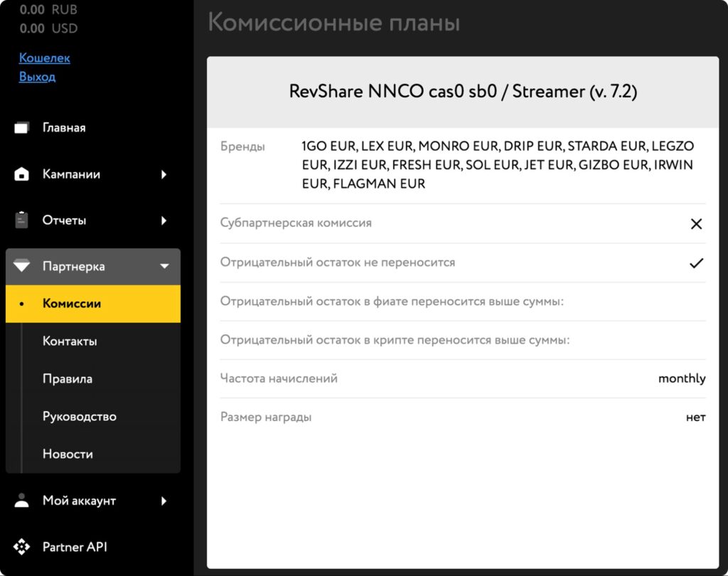Click the X mark for Субпартнерская комиссия

pyautogui.click(x=696, y=224)
